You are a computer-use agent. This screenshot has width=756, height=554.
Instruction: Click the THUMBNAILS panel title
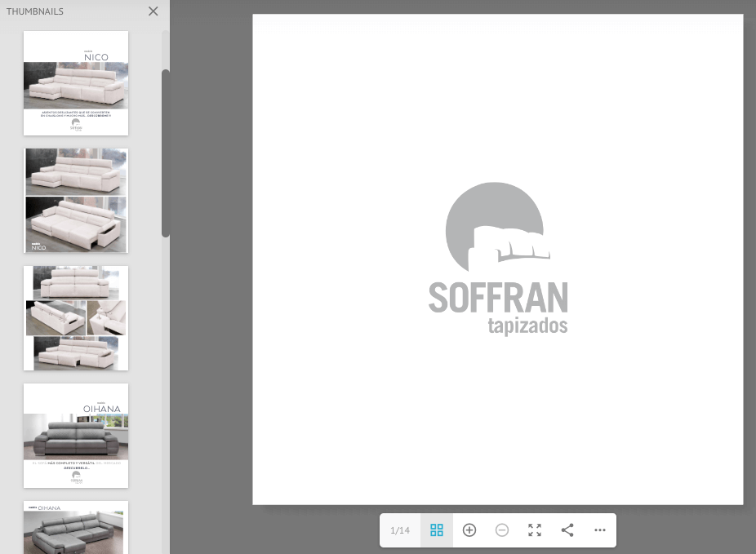(35, 11)
